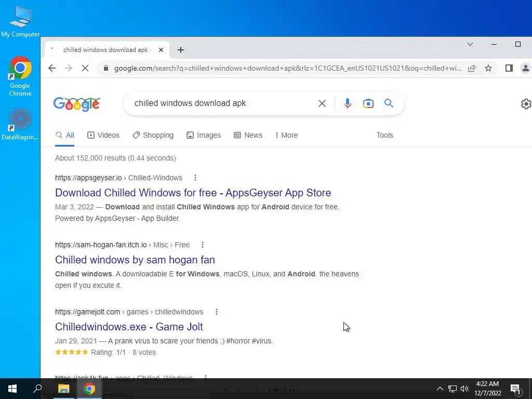Click the 'About 152,000 results' text
This screenshot has width=532, height=399.
tap(115, 158)
